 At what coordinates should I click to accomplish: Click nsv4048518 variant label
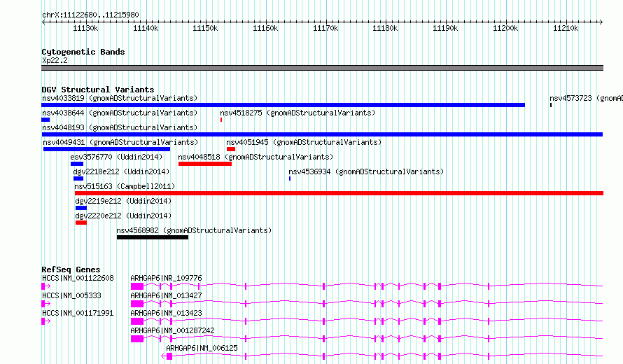click(255, 157)
